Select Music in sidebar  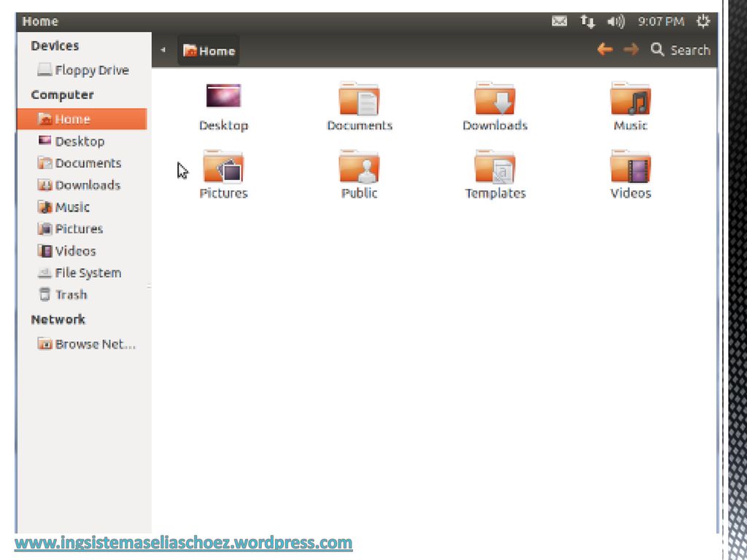(63, 207)
